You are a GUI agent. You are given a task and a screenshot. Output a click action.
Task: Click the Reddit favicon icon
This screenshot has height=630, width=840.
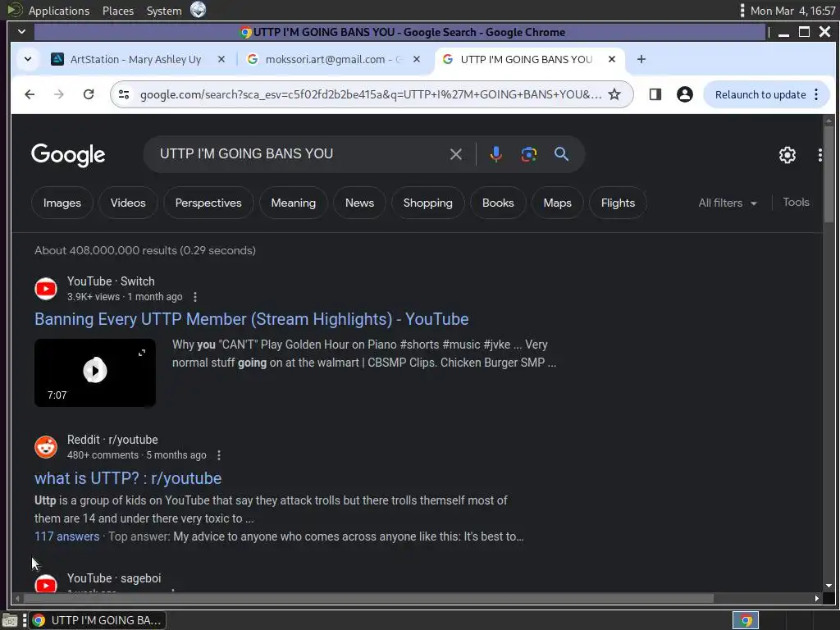46,447
